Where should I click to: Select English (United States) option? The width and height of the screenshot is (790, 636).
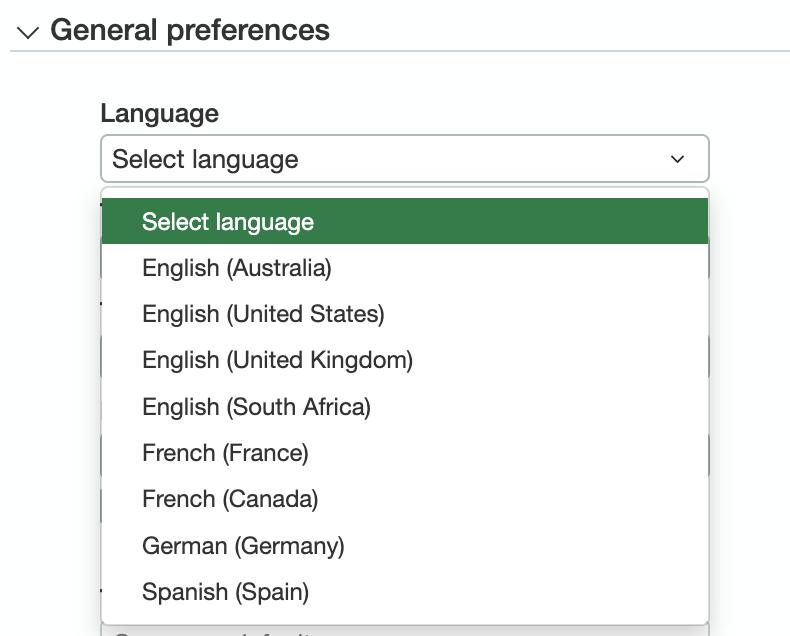click(x=405, y=314)
